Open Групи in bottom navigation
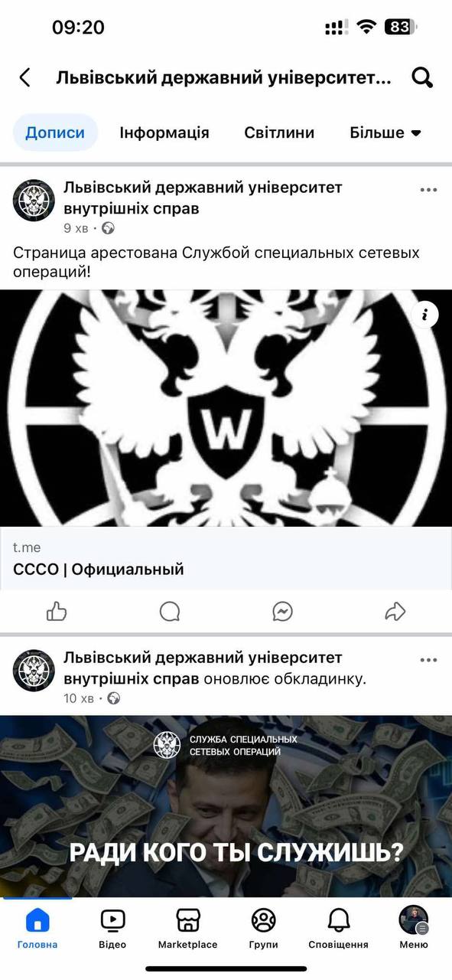 (x=263, y=929)
